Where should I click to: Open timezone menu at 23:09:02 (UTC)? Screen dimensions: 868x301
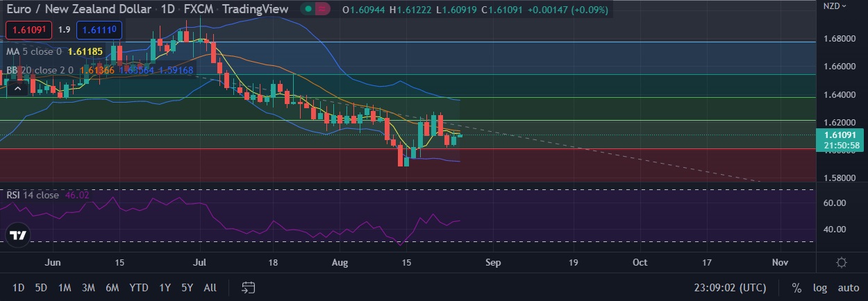[x=730, y=288]
